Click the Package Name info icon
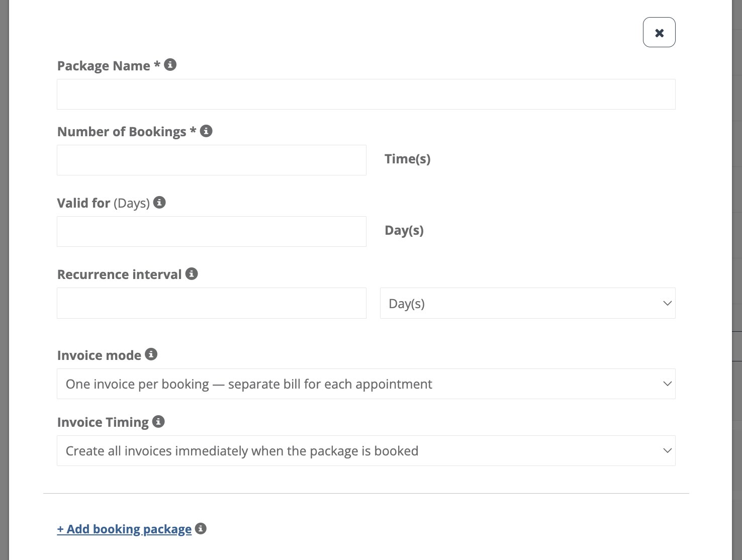742x560 pixels. point(170,65)
